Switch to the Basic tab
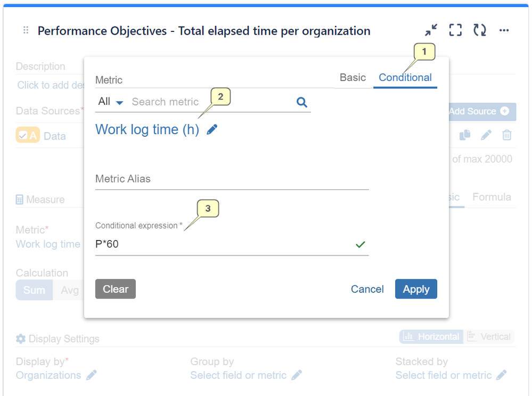The height and width of the screenshot is (396, 532). pyautogui.click(x=353, y=78)
